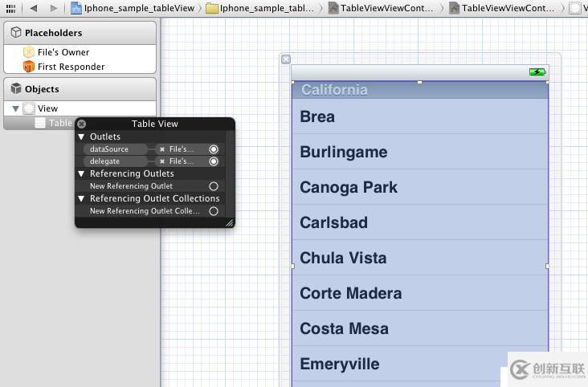The image size is (588, 387).
Task: Click the right-middle selection handle of table
Action: coord(547,266)
